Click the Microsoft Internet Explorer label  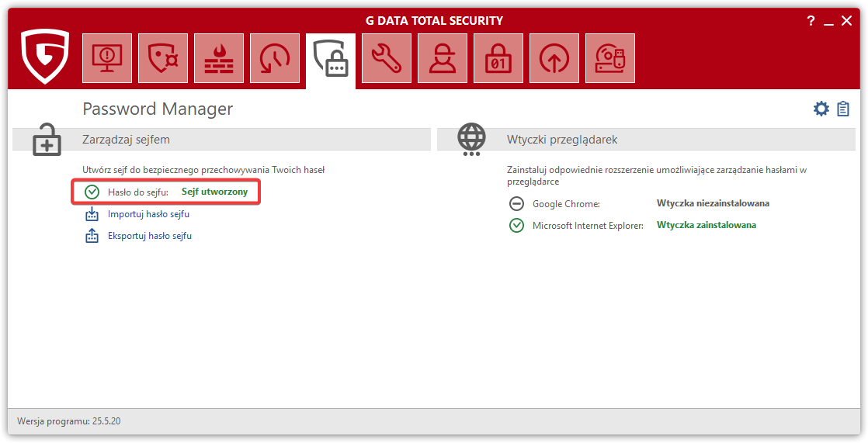click(x=588, y=226)
